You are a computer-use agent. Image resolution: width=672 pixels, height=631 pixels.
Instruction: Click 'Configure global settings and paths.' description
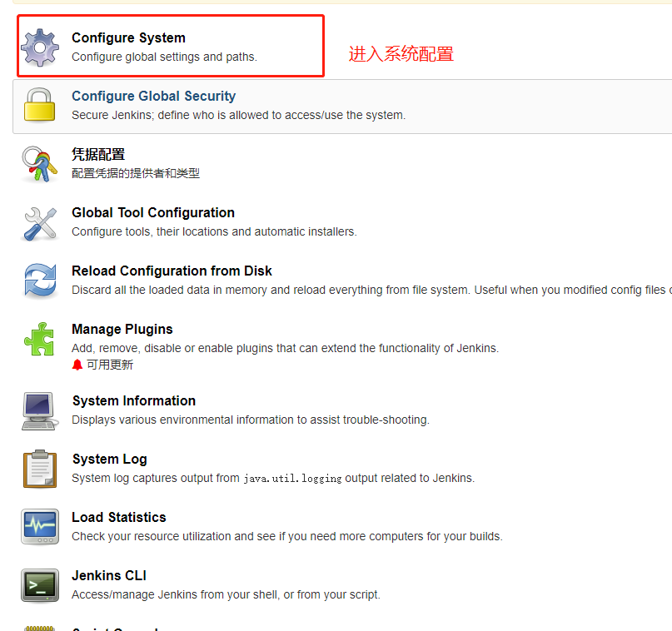[x=164, y=57]
